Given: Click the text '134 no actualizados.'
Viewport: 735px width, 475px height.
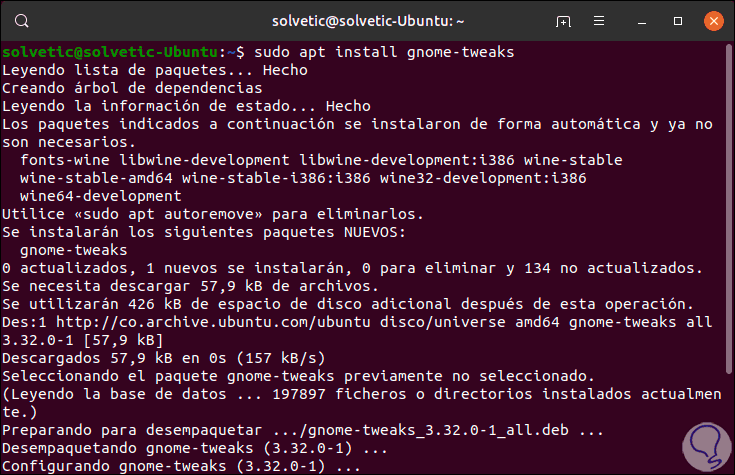Looking at the screenshot, I should [x=614, y=268].
